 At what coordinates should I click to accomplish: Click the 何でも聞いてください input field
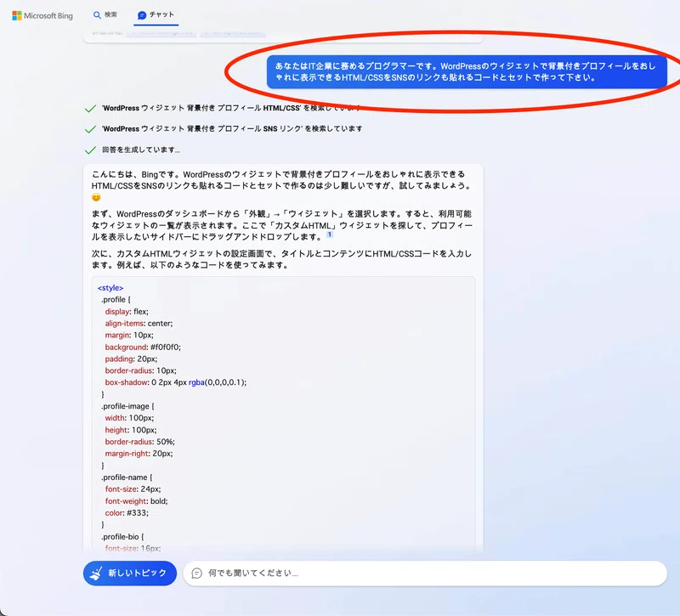click(425, 573)
